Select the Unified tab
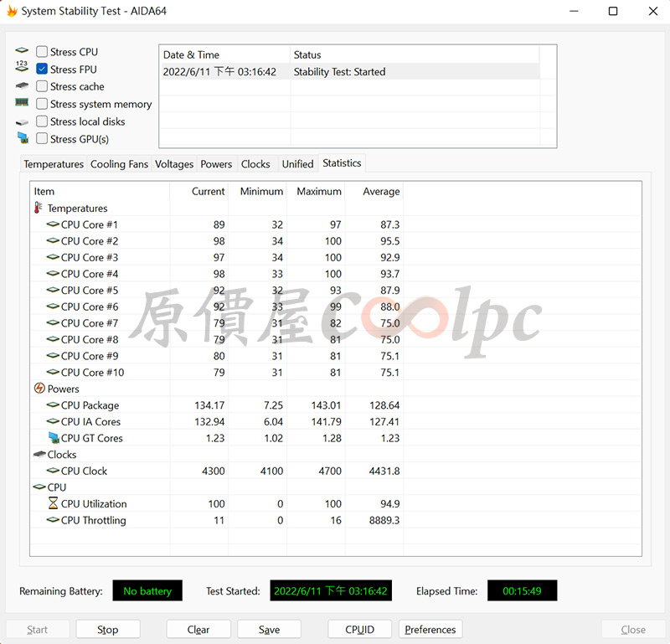Viewport: 670px width, 644px height. 297,164
